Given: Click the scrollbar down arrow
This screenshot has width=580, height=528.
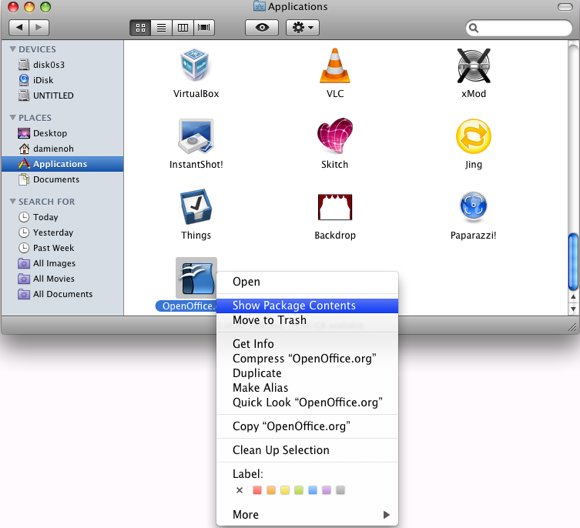Looking at the screenshot, I should (x=573, y=309).
